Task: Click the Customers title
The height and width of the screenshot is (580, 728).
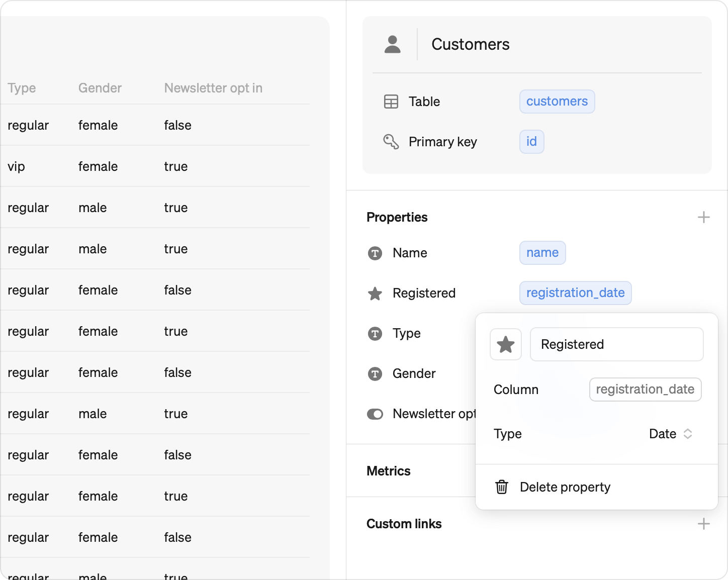Action: [470, 44]
